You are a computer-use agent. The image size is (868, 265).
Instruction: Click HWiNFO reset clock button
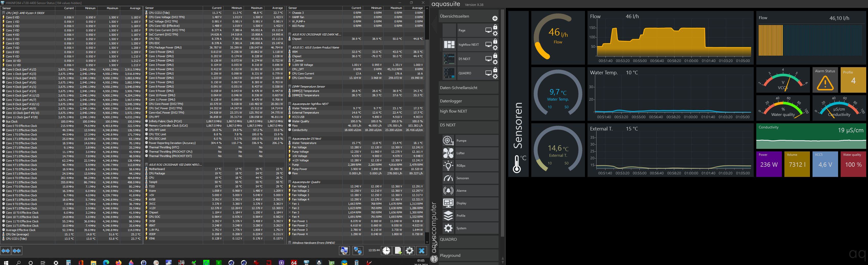coord(387,250)
